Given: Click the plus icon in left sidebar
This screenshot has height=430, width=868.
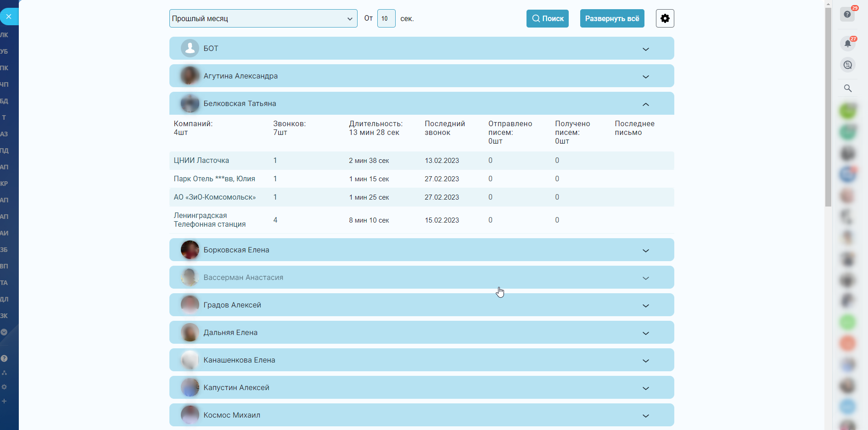Looking at the screenshot, I should 4,401.
